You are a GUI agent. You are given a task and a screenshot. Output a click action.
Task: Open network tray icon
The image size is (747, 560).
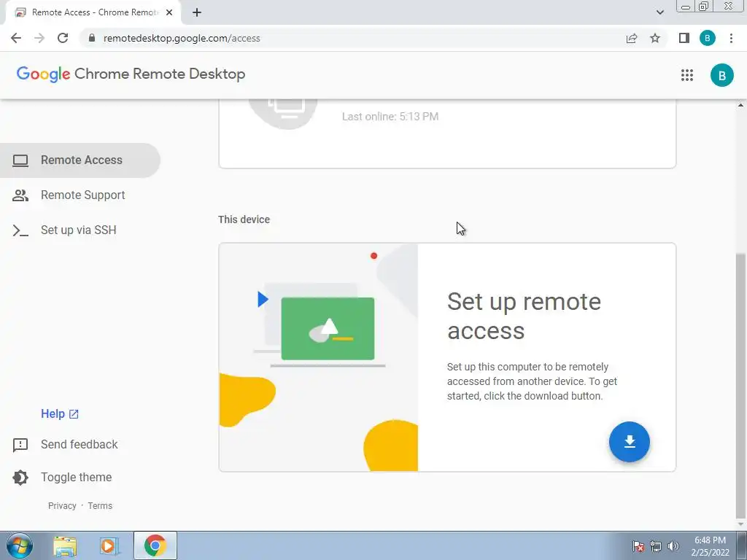click(656, 546)
